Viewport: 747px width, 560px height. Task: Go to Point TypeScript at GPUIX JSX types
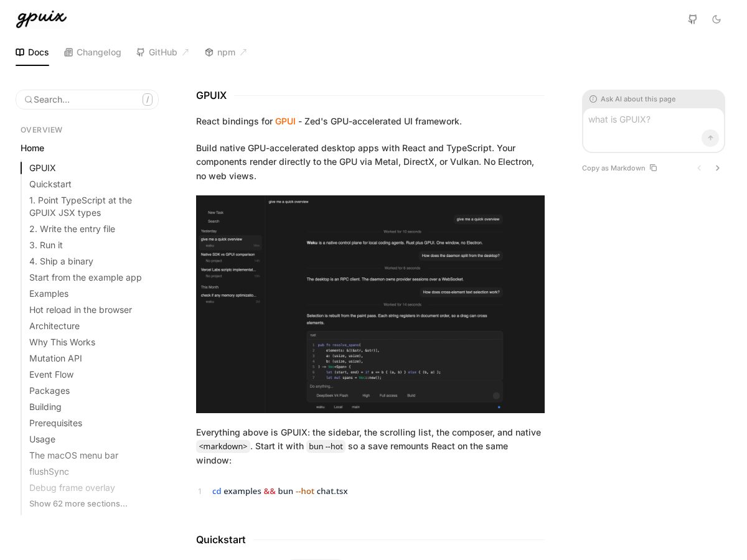[x=81, y=207]
